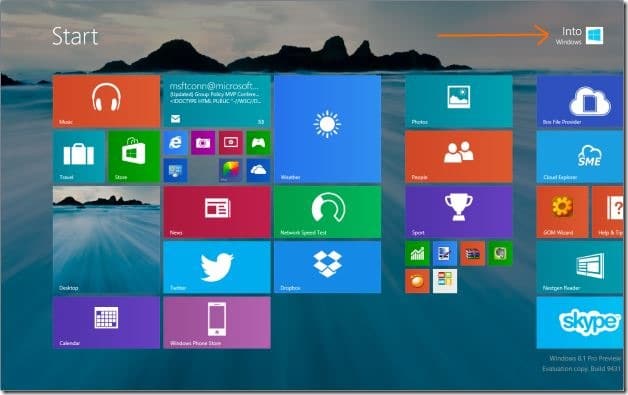Open the small red Video tile
Screen dimensions: 628x395
[231, 143]
